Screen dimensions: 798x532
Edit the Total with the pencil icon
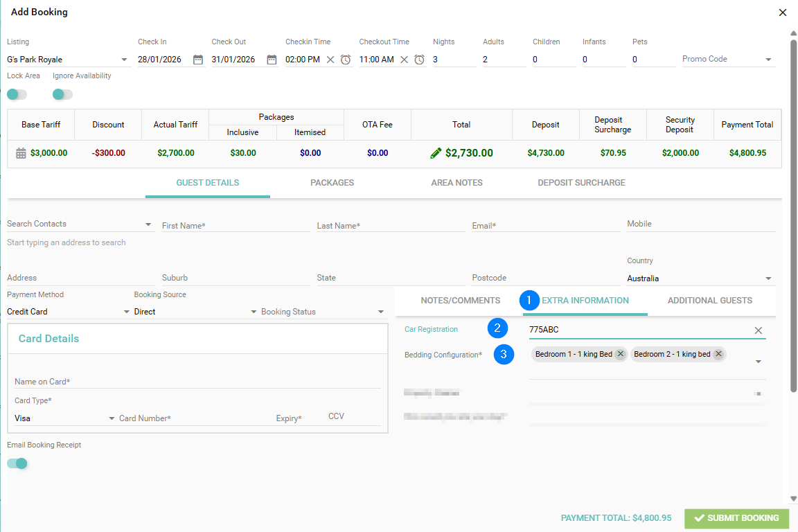(x=436, y=153)
